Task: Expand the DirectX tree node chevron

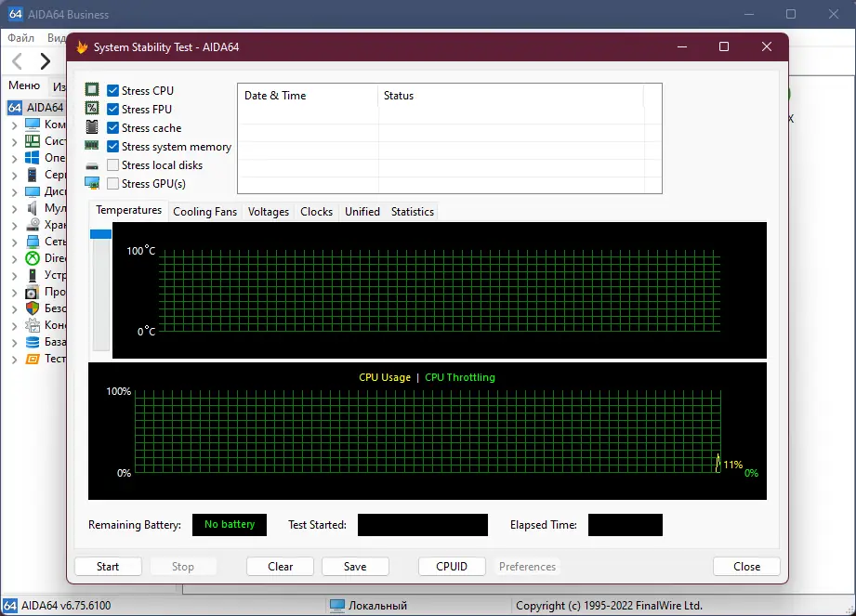Action: pyautogui.click(x=14, y=259)
